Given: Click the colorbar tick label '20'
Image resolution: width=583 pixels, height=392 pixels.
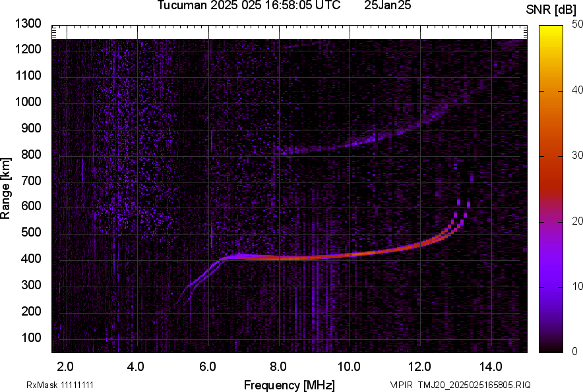Looking at the screenshot, I should 577,221.
